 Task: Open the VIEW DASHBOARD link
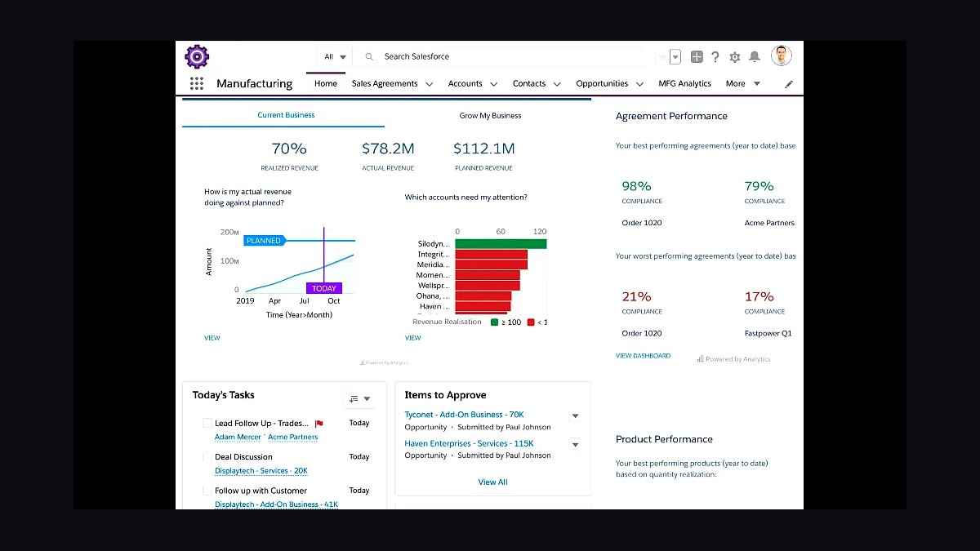pos(643,356)
